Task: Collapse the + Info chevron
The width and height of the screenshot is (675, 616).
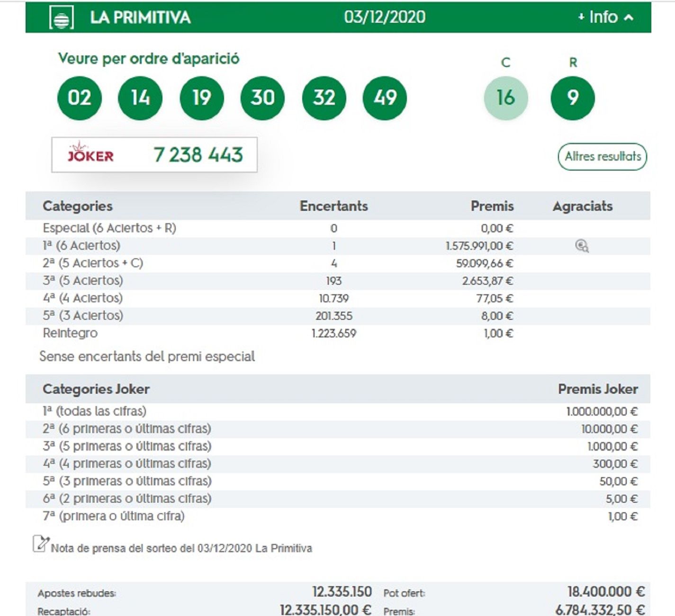Action: pos(629,18)
